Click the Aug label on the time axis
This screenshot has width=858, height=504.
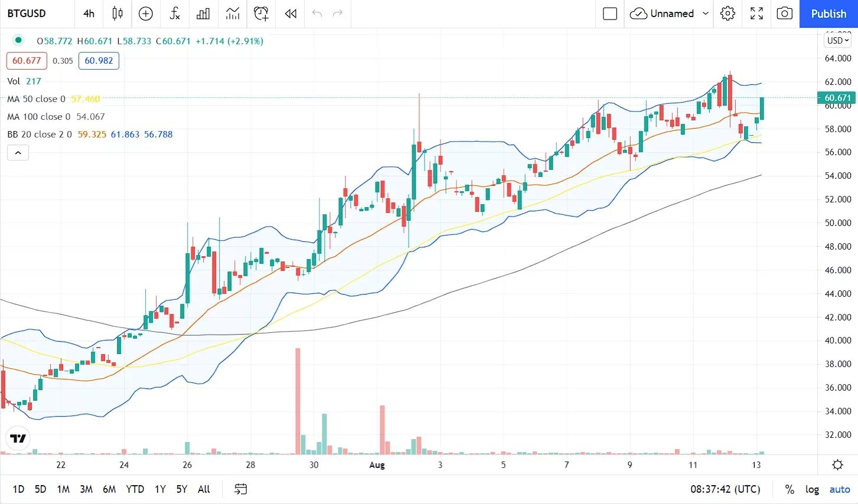(x=377, y=465)
